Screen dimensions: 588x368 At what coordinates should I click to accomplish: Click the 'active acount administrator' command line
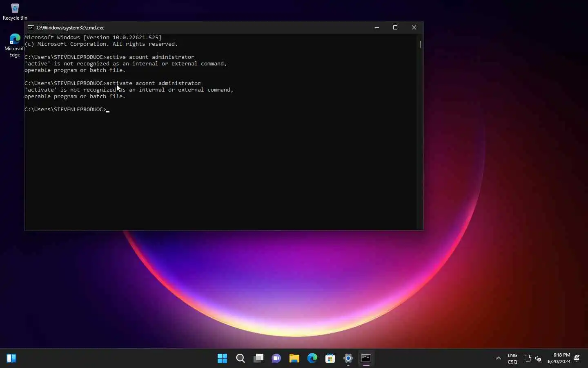pos(109,57)
